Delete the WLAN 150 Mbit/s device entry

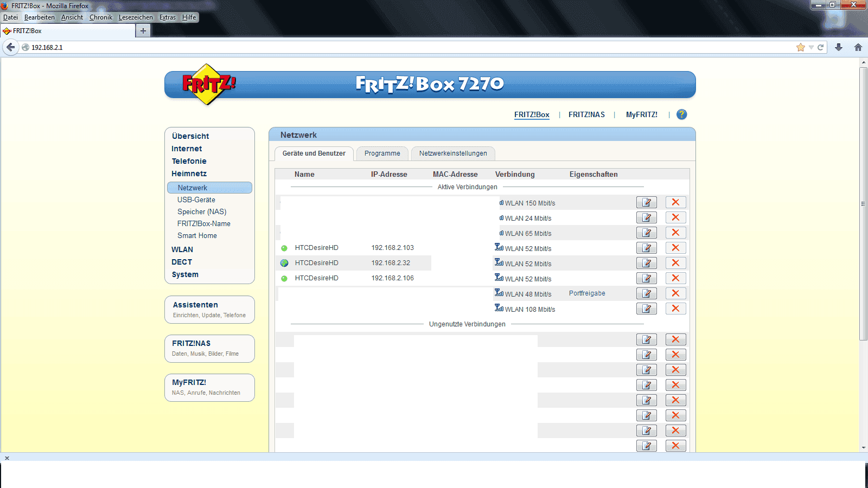676,202
